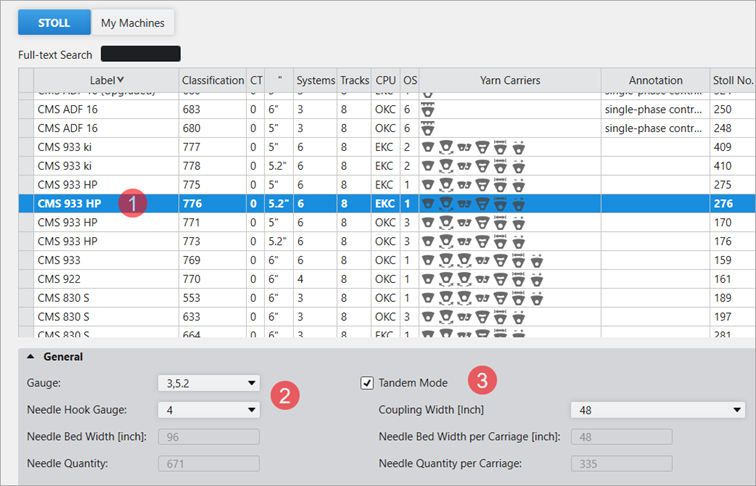Sort by the Classification column header
This screenshot has width=756, height=486.
[x=212, y=80]
